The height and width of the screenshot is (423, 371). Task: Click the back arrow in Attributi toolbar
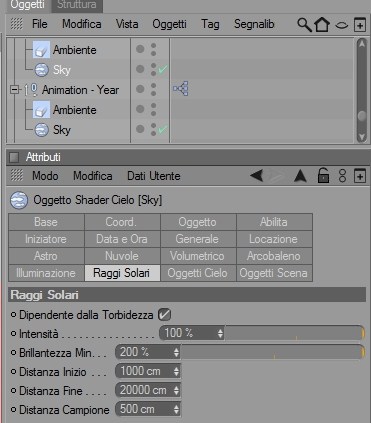click(256, 176)
